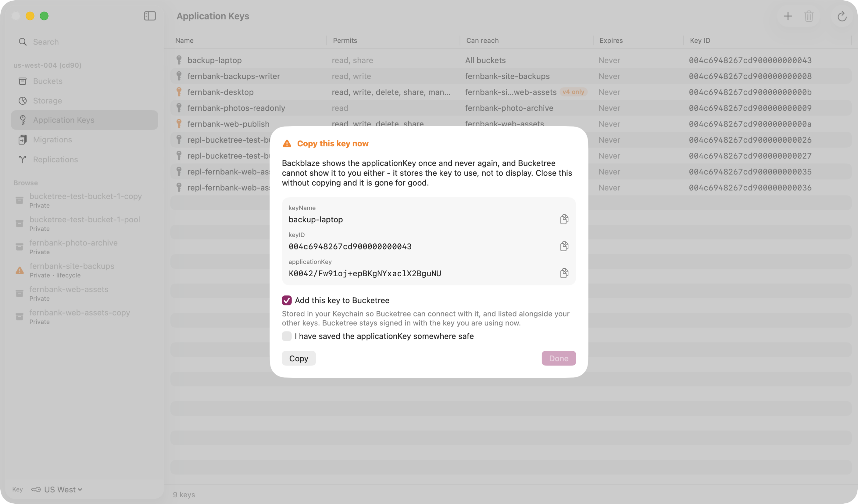Copy the keyName value with its copy icon

564,219
